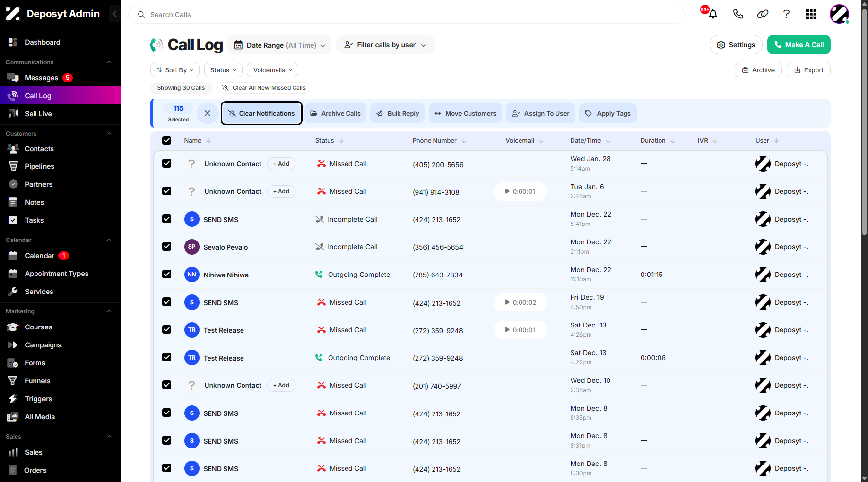Sort by the Phone Number column arrow
Screen dimensions: 868x482
[x=464, y=141]
